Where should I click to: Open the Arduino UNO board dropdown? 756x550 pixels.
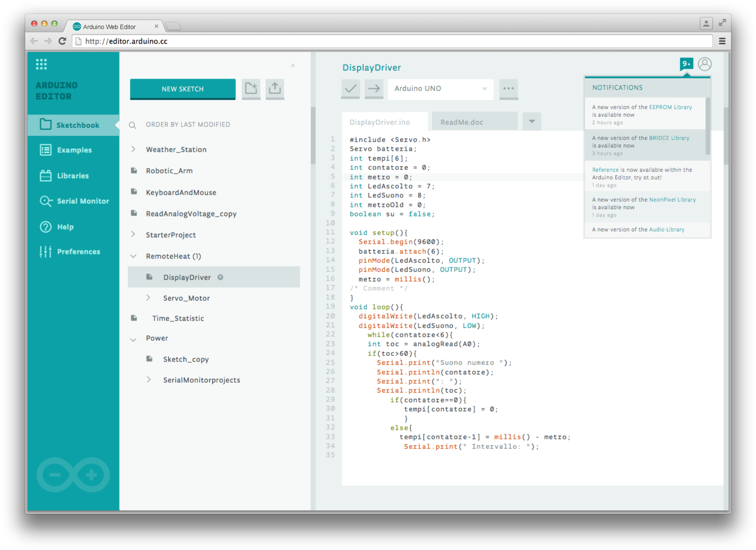(441, 88)
